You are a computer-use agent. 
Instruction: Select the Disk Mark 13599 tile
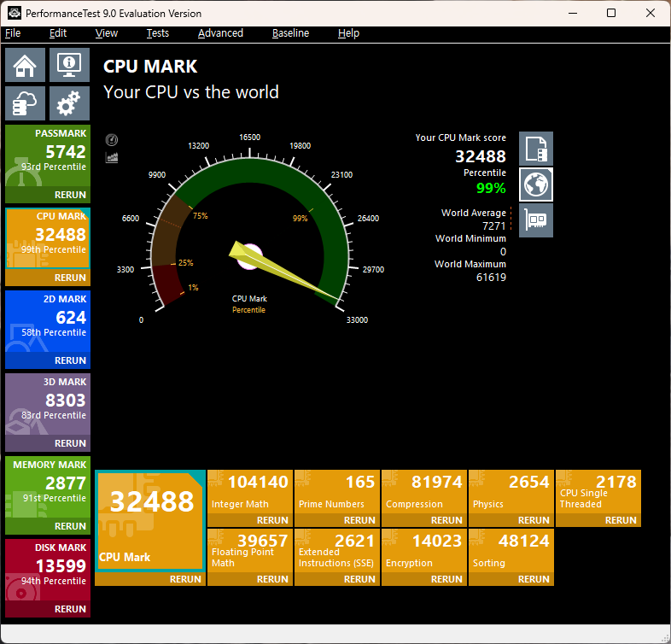click(48, 570)
